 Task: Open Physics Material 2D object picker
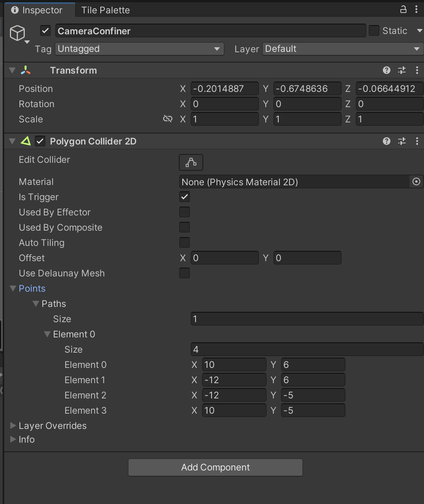pos(416,182)
